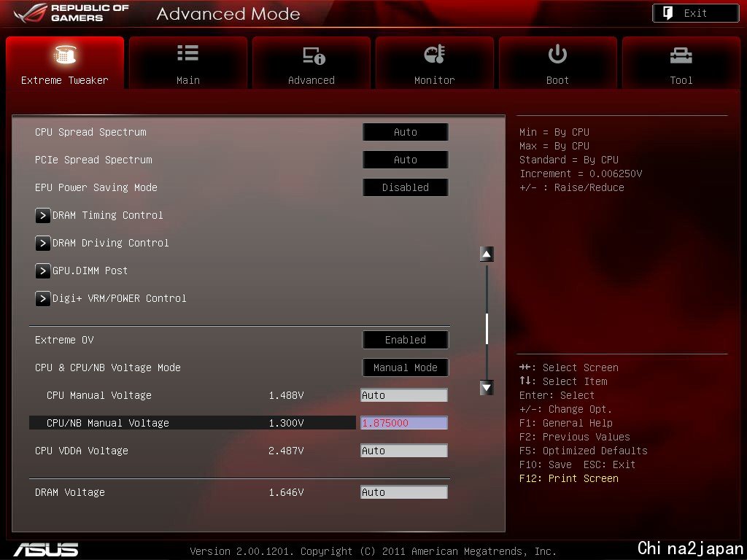Click the Version 2.00.1201 copyright text

tap(373, 551)
